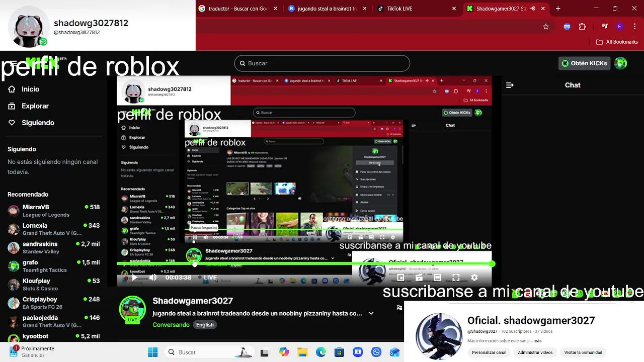Open Microsoft Store from the taskbar

coord(339,352)
